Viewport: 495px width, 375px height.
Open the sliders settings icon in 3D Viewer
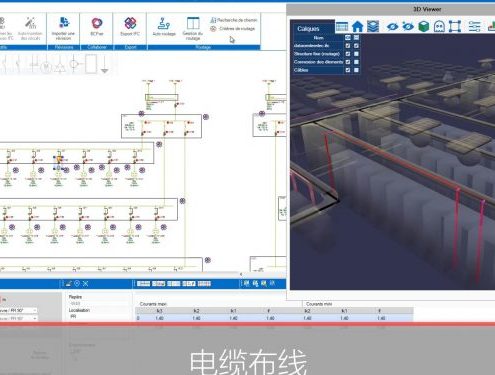[474, 26]
